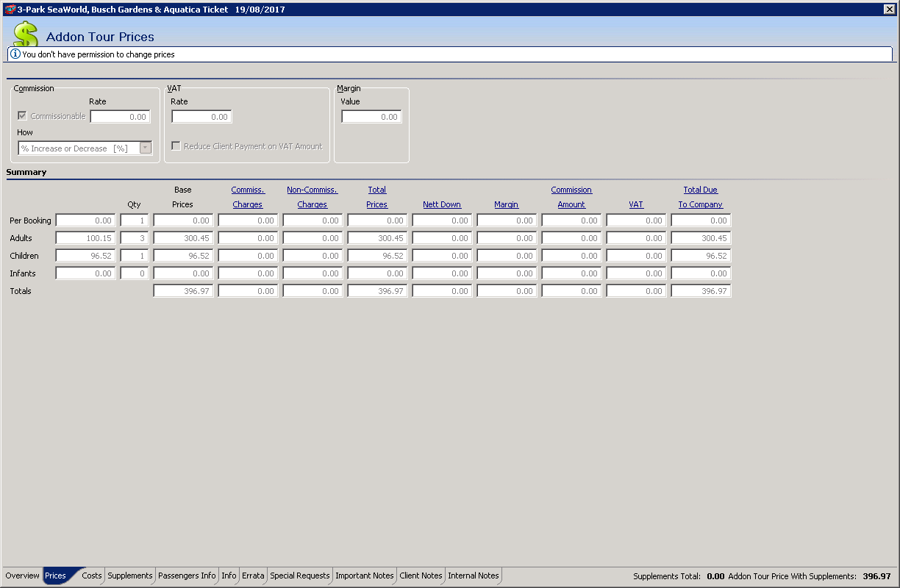
Task: Show the Overview tab
Action: coord(22,576)
